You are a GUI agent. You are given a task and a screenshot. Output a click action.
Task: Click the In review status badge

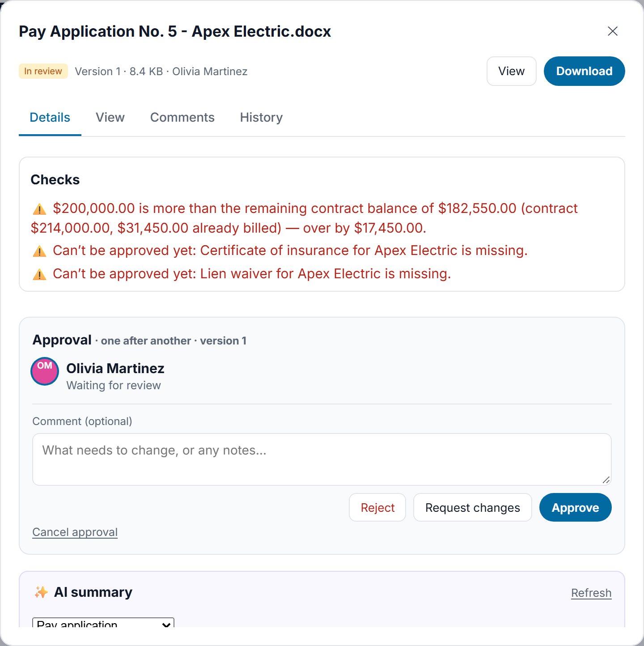[43, 71]
